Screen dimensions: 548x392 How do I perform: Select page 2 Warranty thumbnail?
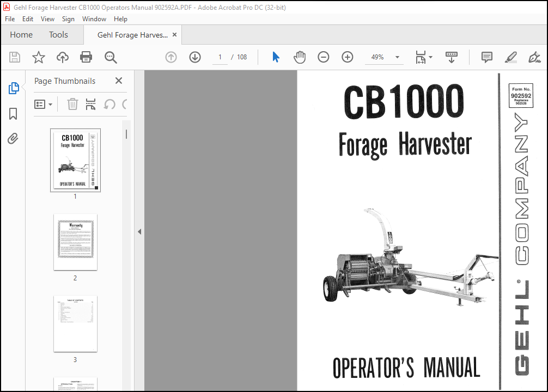point(76,242)
